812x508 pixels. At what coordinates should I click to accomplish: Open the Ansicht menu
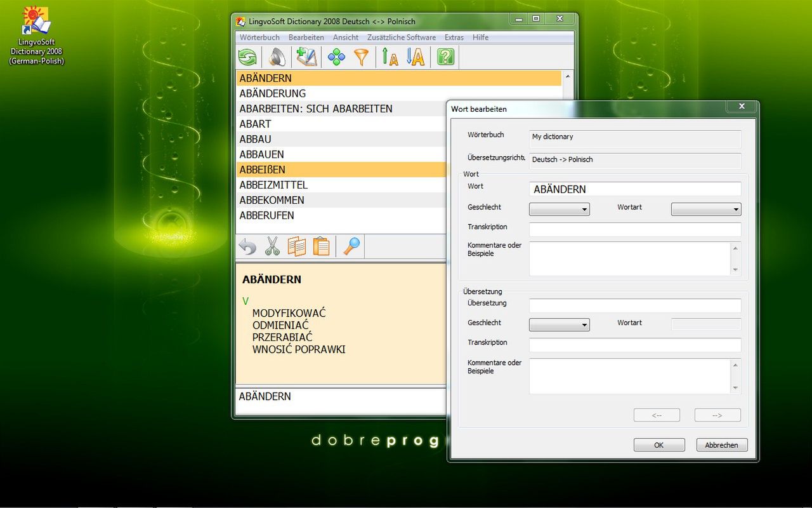346,37
